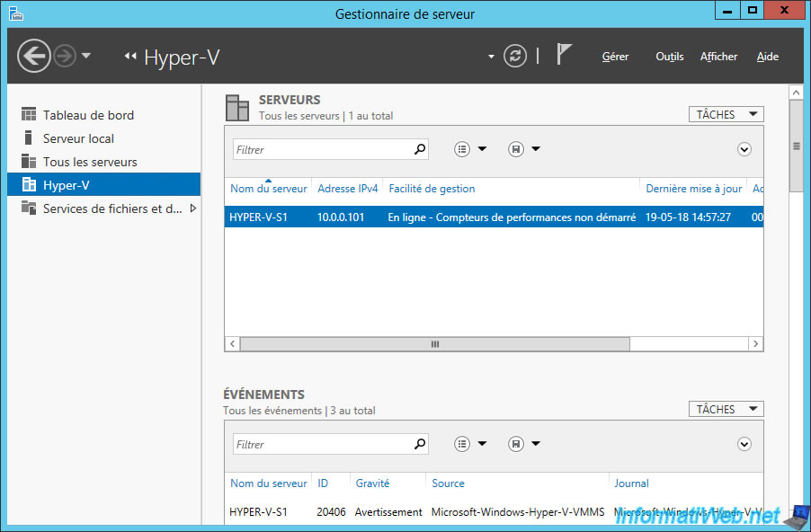The height and width of the screenshot is (532, 811).
Task: Open the notifications flag icon
Action: 564,54
